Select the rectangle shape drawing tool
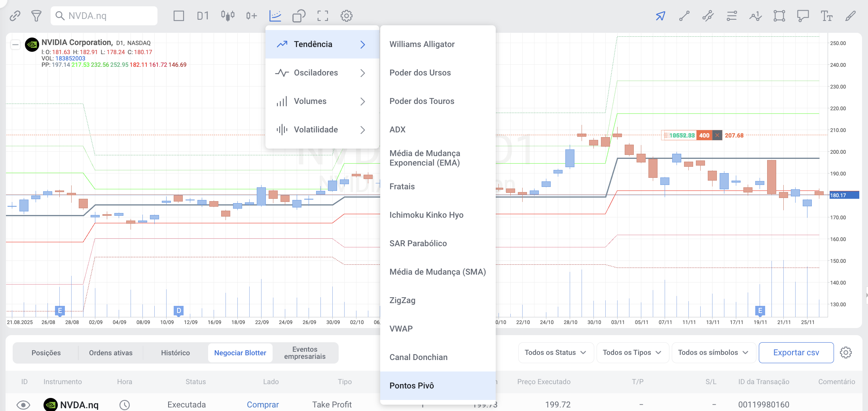868x411 pixels. [779, 16]
